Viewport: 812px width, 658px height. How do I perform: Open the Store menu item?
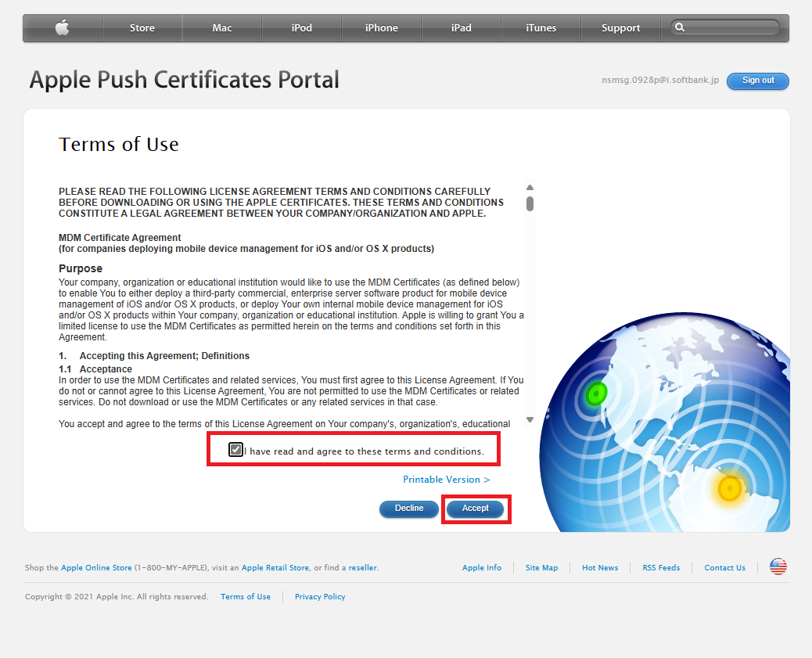(142, 28)
